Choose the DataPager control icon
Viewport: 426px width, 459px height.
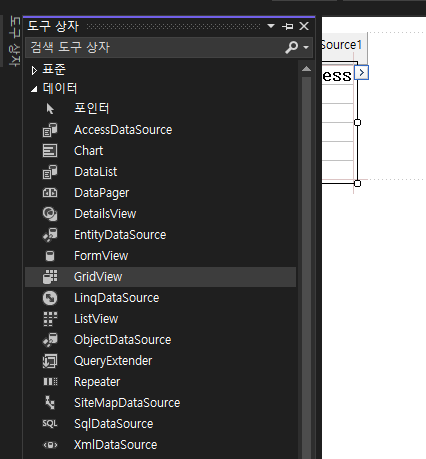50,193
